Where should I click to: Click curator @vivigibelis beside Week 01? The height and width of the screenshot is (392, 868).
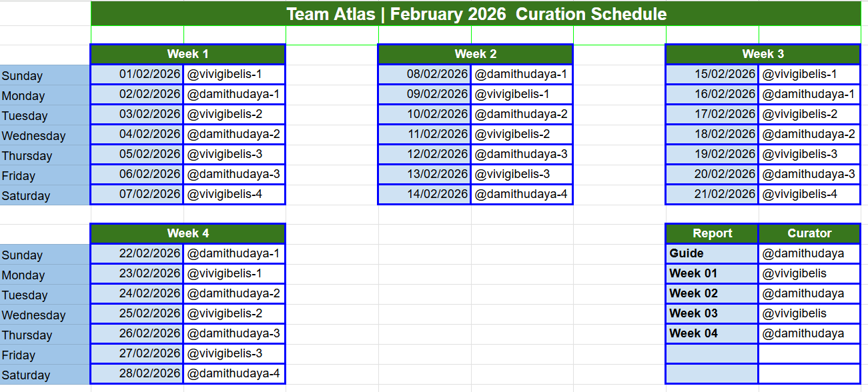[809, 273]
